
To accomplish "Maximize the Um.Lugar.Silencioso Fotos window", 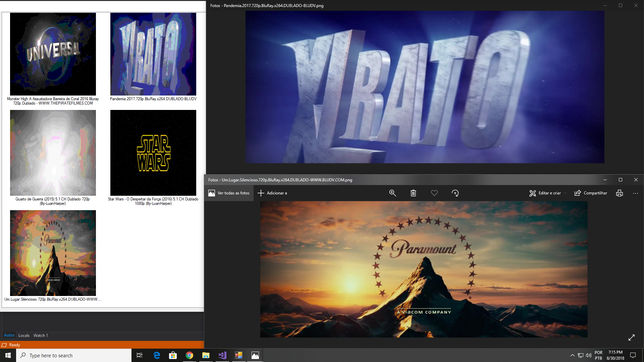I will click(621, 180).
